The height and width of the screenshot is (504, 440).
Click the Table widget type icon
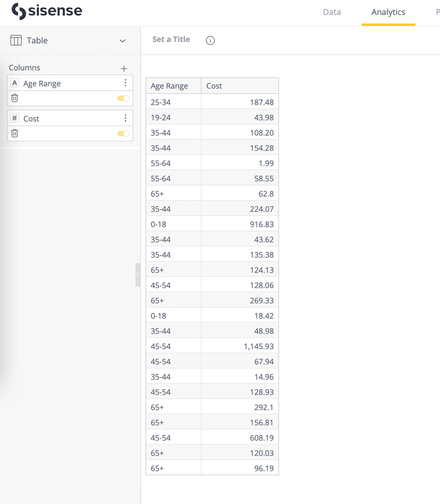pyautogui.click(x=16, y=40)
